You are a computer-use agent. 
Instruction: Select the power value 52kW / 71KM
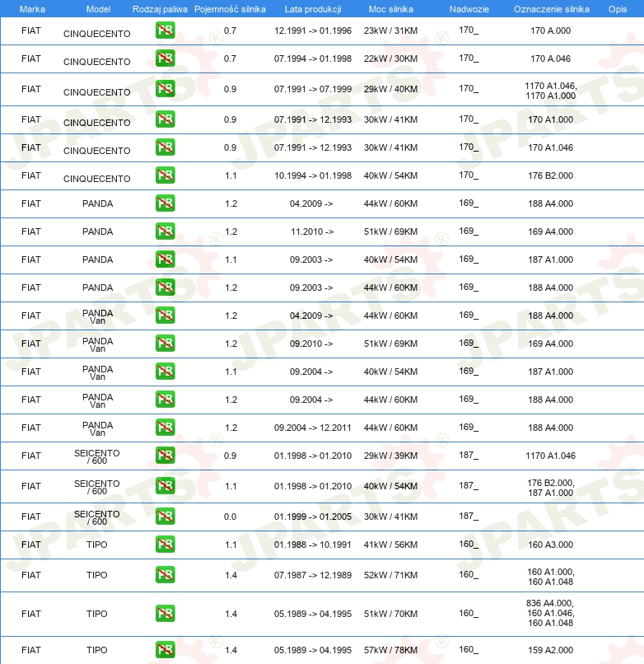pos(390,575)
